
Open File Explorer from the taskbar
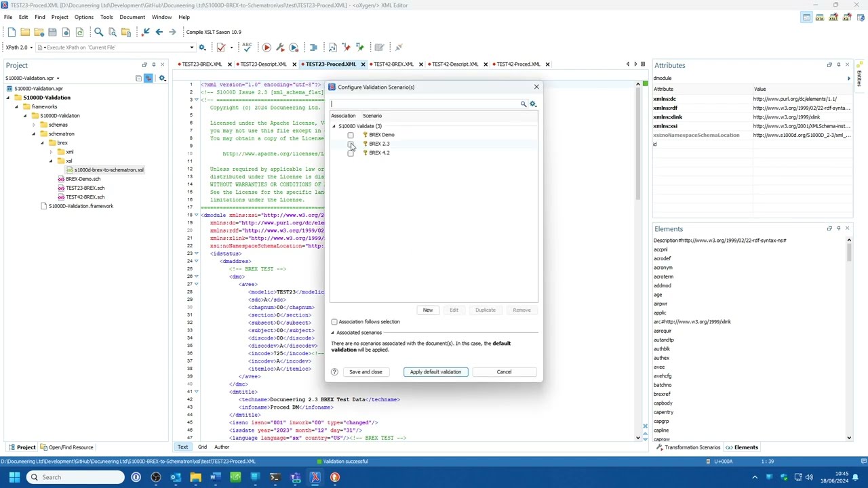[x=195, y=477]
